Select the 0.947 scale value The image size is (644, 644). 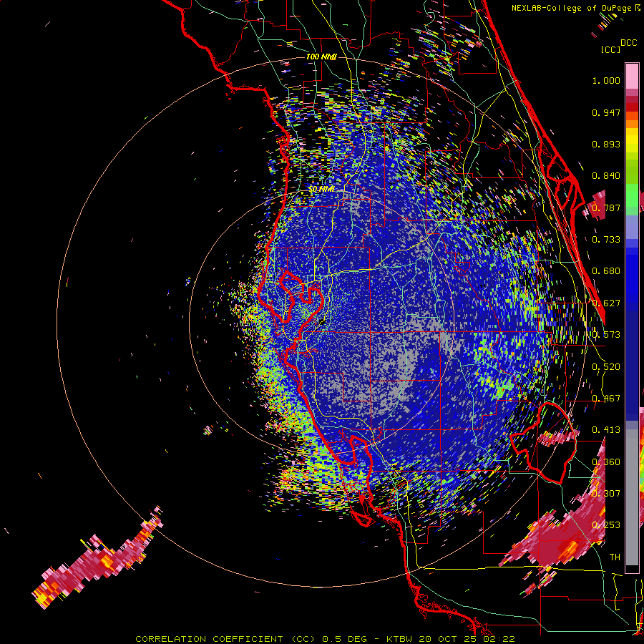[x=606, y=112]
